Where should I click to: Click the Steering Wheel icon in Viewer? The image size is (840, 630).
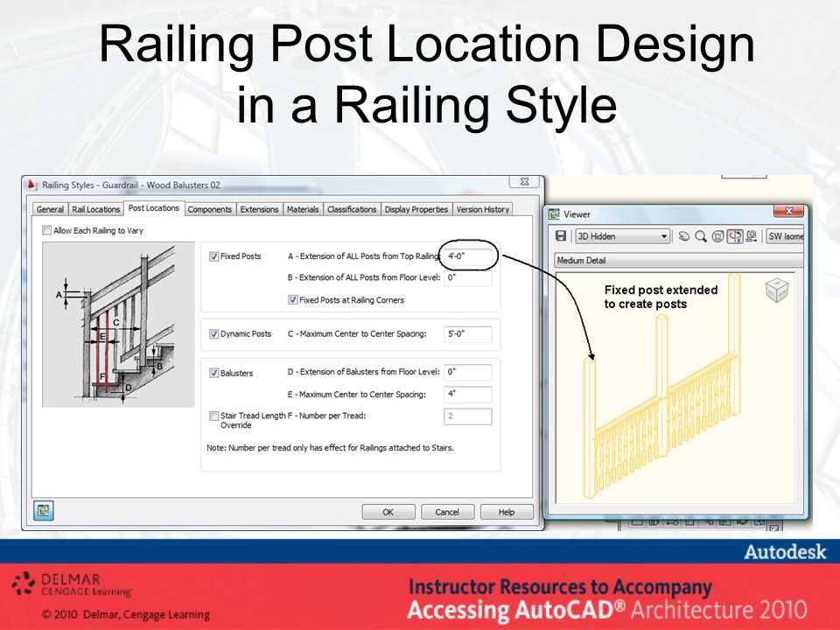[x=717, y=236]
